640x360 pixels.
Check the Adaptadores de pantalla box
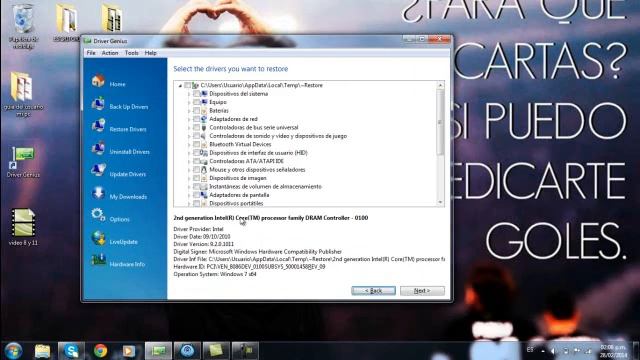pyautogui.click(x=197, y=195)
